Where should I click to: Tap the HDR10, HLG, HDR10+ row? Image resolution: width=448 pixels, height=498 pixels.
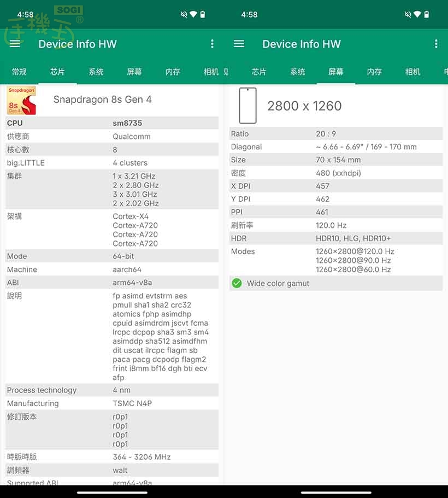point(336,238)
